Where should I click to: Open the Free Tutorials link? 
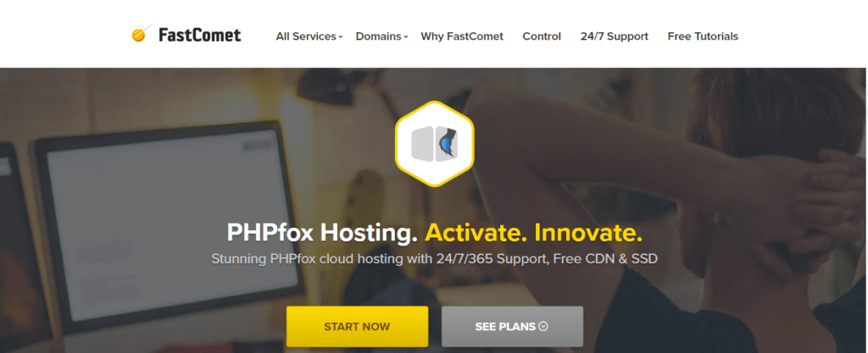pos(703,36)
